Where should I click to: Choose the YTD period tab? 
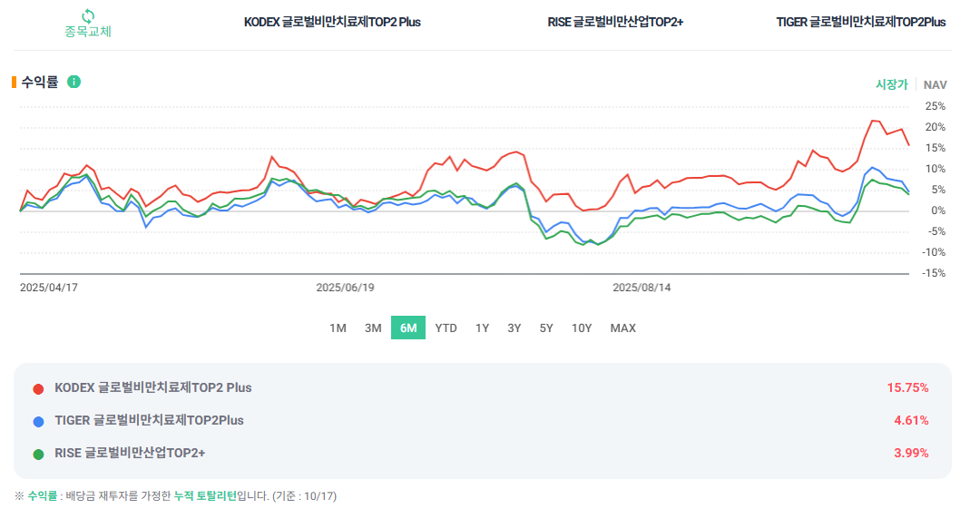click(x=446, y=328)
